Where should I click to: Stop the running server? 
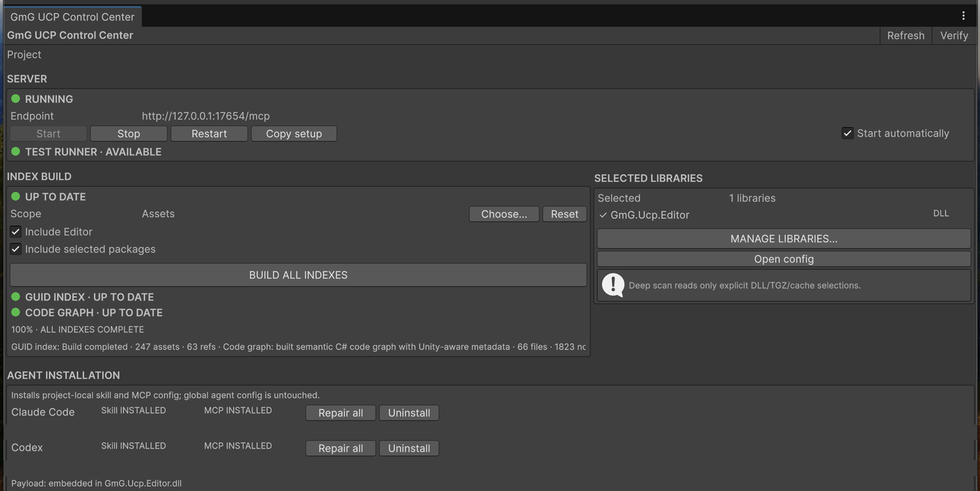129,134
